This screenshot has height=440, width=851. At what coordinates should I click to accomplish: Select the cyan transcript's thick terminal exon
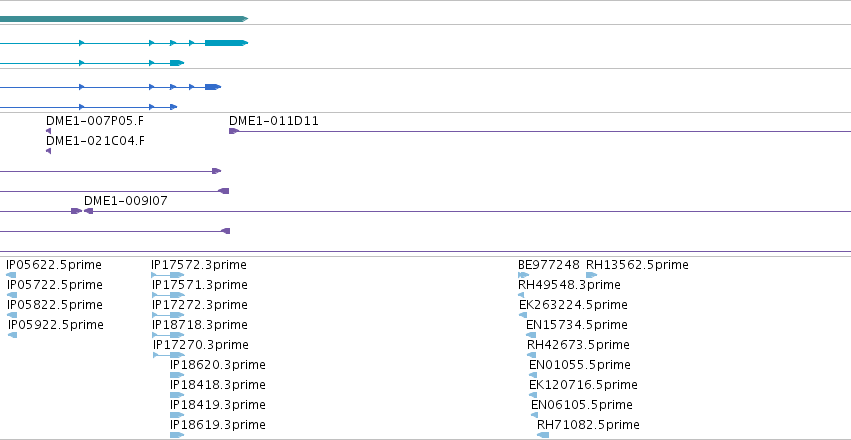click(x=226, y=43)
